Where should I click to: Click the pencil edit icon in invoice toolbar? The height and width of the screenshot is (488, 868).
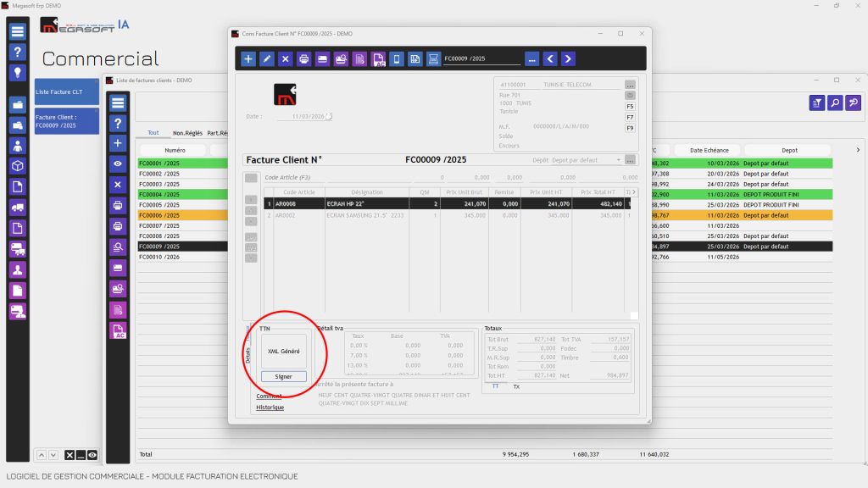point(267,58)
